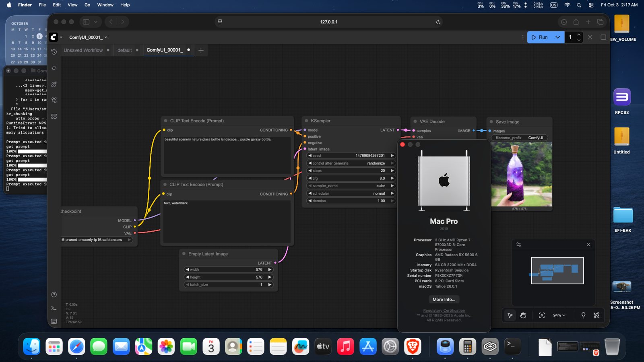The height and width of the screenshot is (362, 644).
Task: Open the workflow history icon in sidebar
Action: pos(54,52)
